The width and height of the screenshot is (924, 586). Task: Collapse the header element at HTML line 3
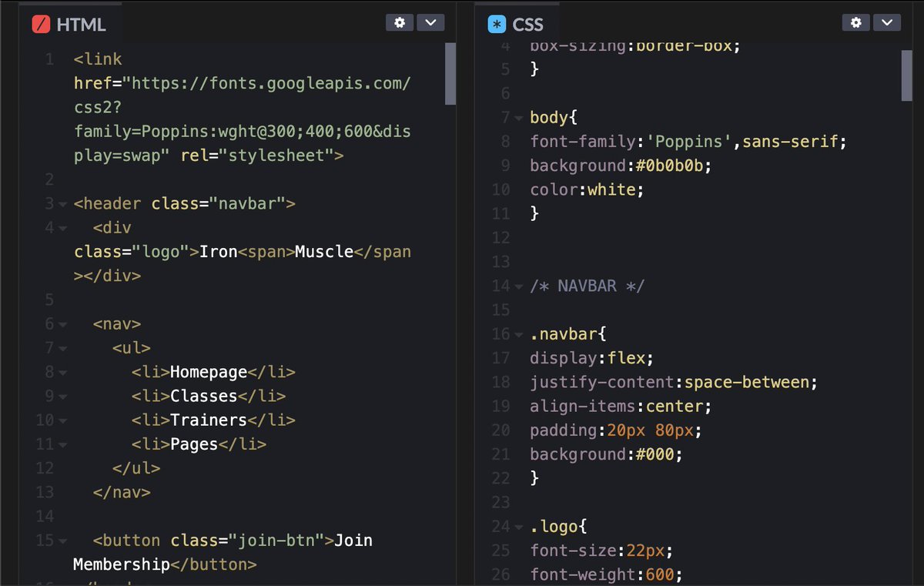62,204
